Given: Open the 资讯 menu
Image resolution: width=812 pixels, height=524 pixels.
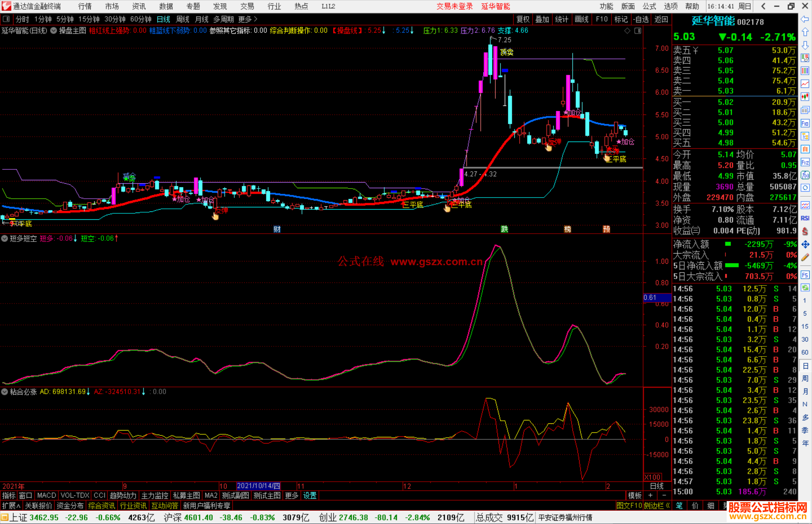Looking at the screenshot, I should [x=139, y=6].
